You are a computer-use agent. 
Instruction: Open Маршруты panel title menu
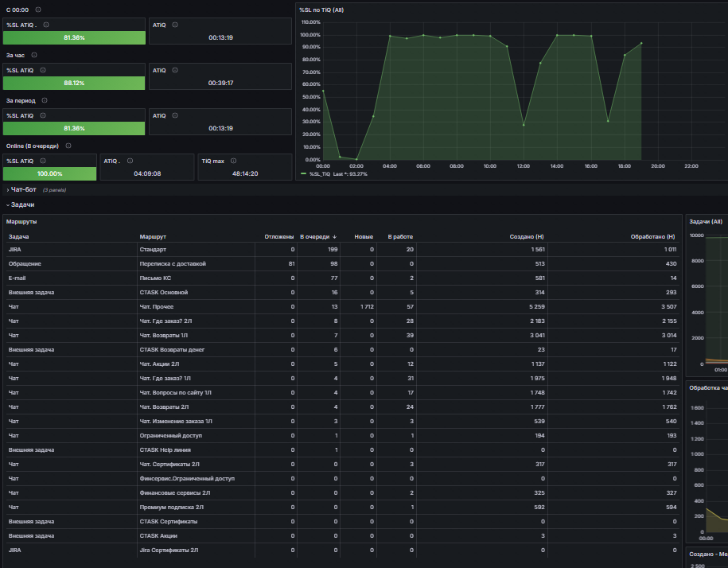point(21,222)
